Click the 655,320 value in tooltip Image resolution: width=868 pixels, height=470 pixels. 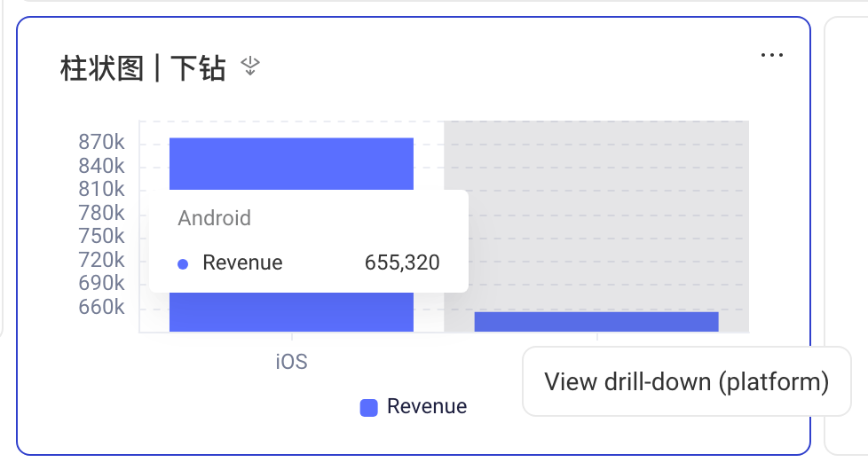click(x=402, y=262)
